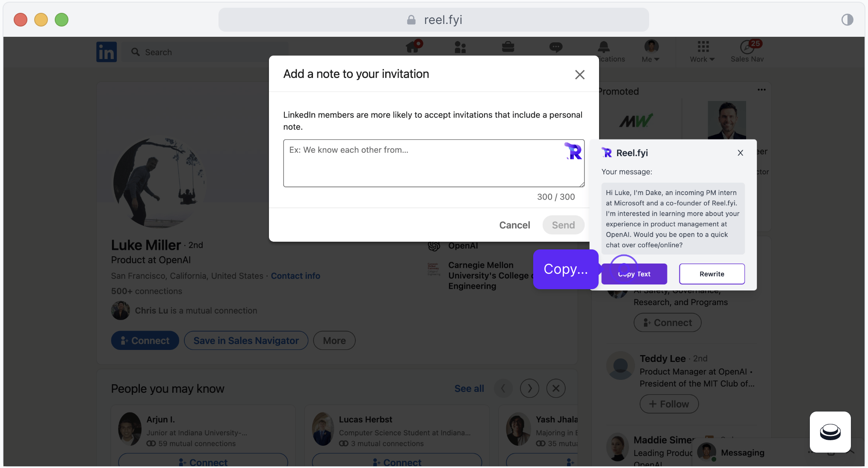Click the generated message text in Reel.fyi
This screenshot has height=468, width=868.
tap(673, 219)
